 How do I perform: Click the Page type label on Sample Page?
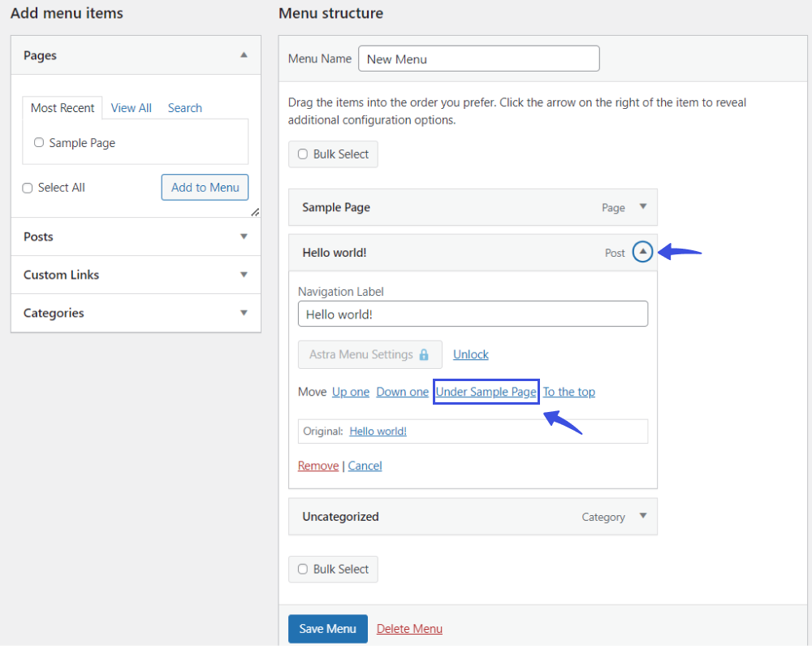coord(613,208)
